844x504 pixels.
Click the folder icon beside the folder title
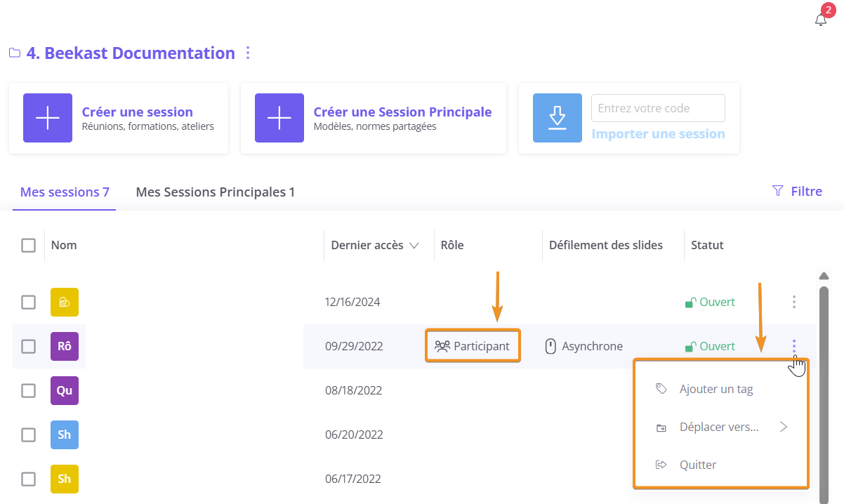click(x=14, y=53)
